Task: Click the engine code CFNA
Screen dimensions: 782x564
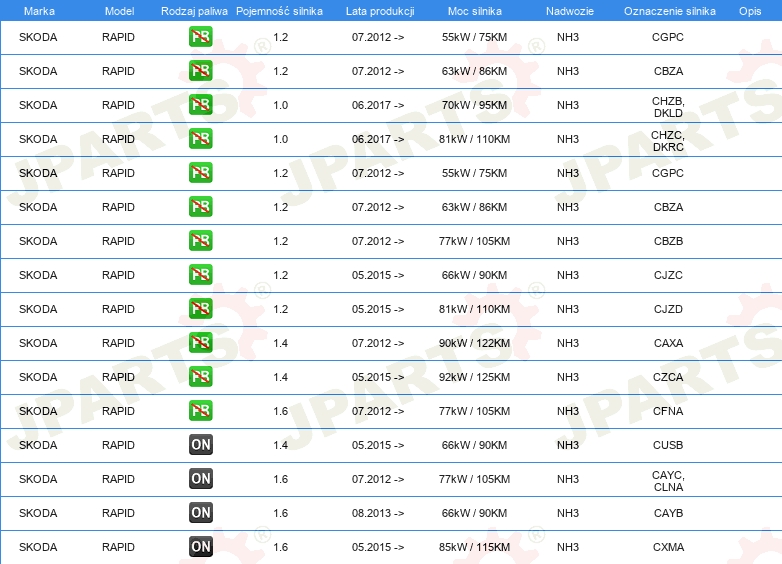Action: click(x=668, y=410)
